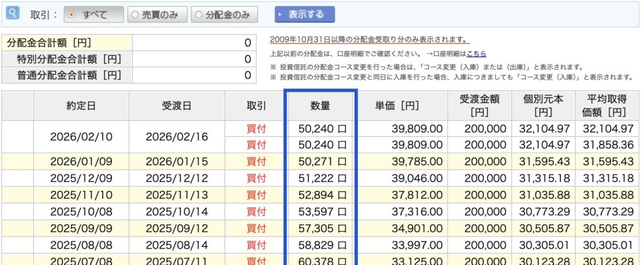
Task: Click the 取引 column header
Action: pyautogui.click(x=256, y=105)
